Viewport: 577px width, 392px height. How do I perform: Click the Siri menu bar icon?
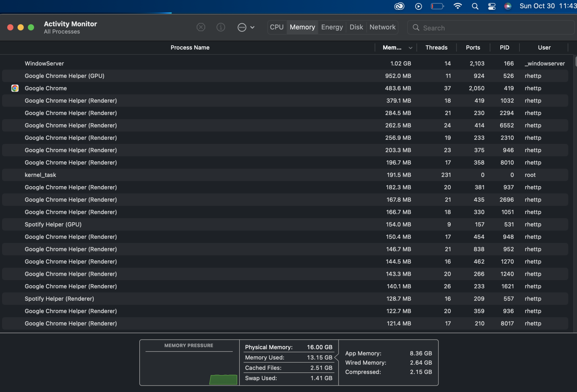pyautogui.click(x=508, y=6)
